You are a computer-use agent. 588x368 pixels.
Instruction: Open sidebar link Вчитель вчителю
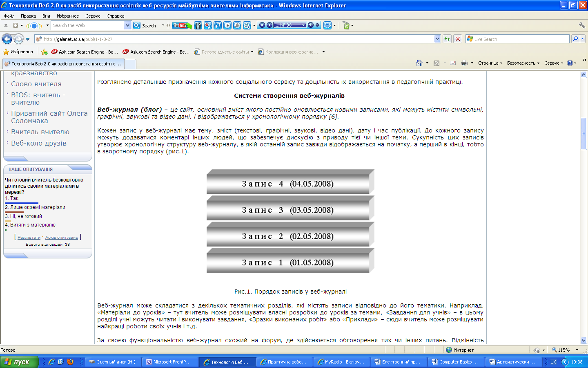coord(40,132)
